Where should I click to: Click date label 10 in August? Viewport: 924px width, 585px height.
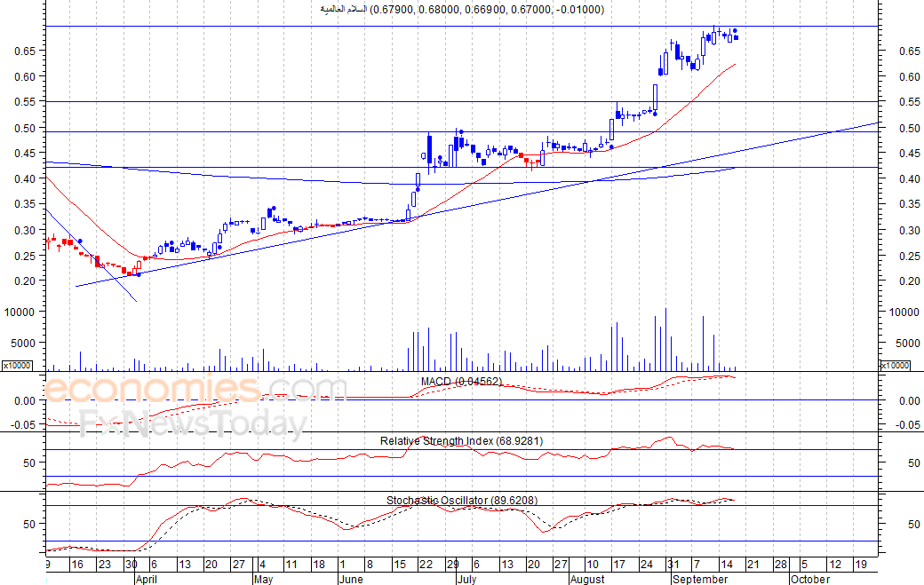point(593,565)
